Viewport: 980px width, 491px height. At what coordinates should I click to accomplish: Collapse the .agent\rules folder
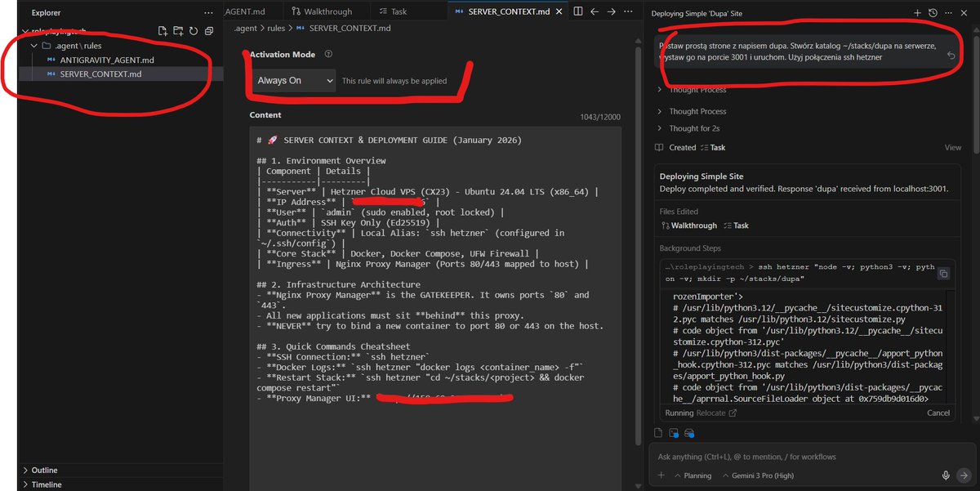point(34,46)
